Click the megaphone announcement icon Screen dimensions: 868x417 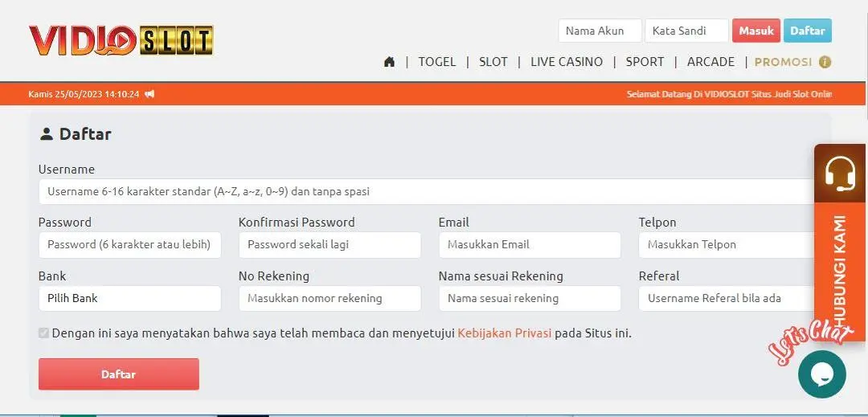click(149, 94)
